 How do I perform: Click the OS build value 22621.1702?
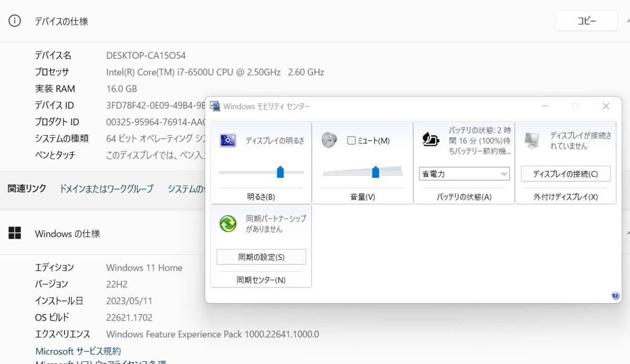(x=129, y=317)
